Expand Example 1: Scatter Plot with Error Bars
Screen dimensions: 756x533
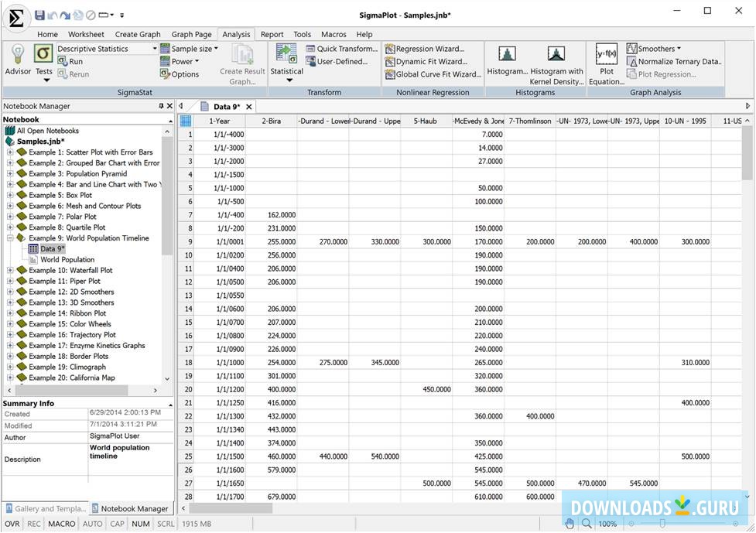click(x=9, y=152)
